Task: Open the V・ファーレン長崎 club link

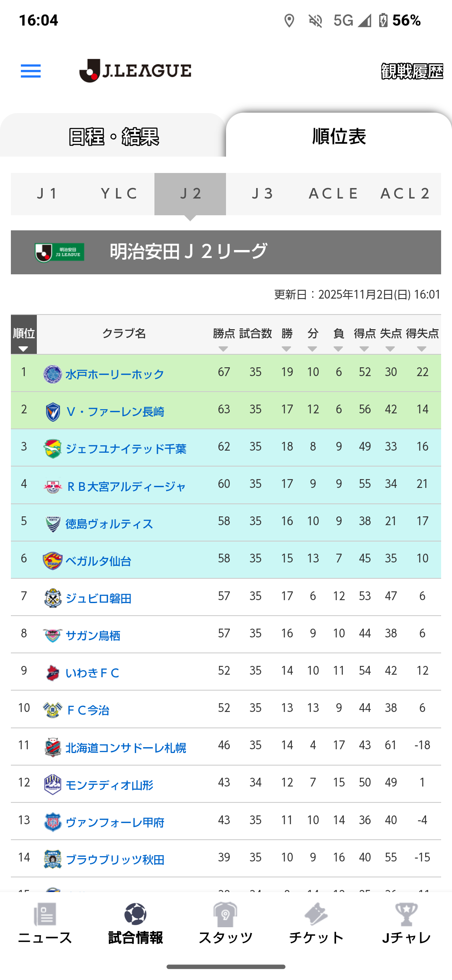Action: (115, 412)
